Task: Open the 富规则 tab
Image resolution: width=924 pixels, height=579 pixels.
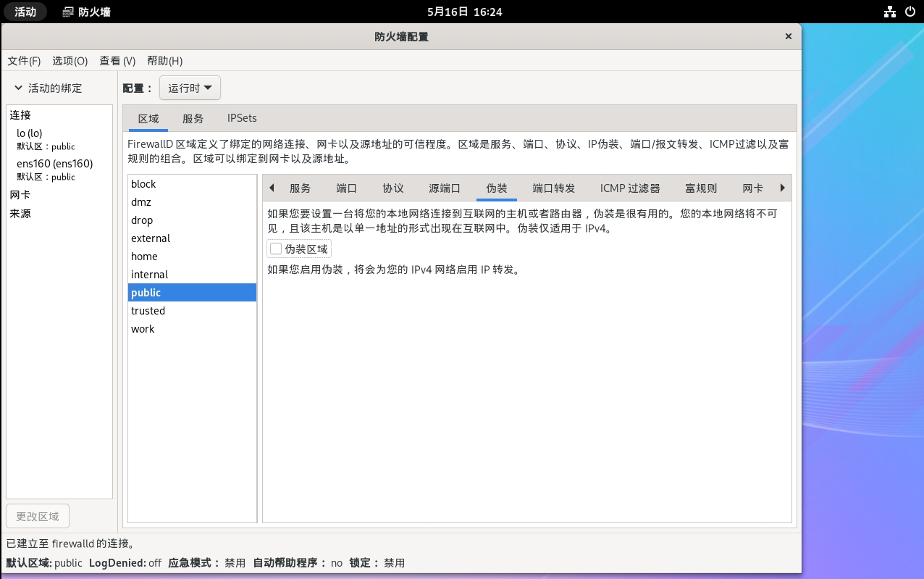Action: pos(701,188)
